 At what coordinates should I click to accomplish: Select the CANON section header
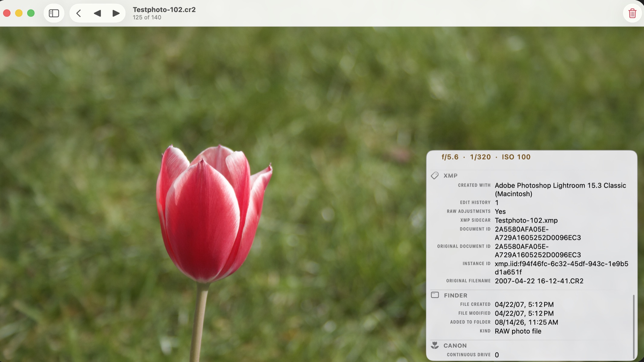(x=455, y=345)
